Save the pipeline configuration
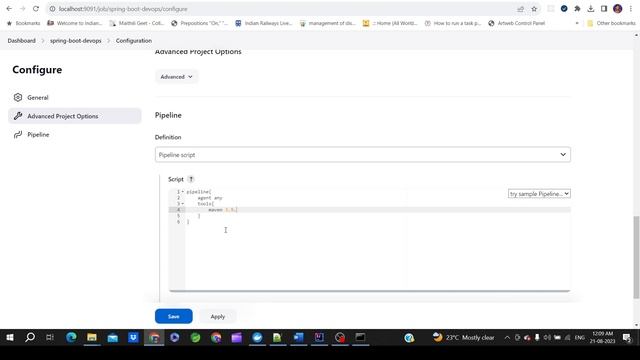This screenshot has height=360, width=640. pos(173,316)
